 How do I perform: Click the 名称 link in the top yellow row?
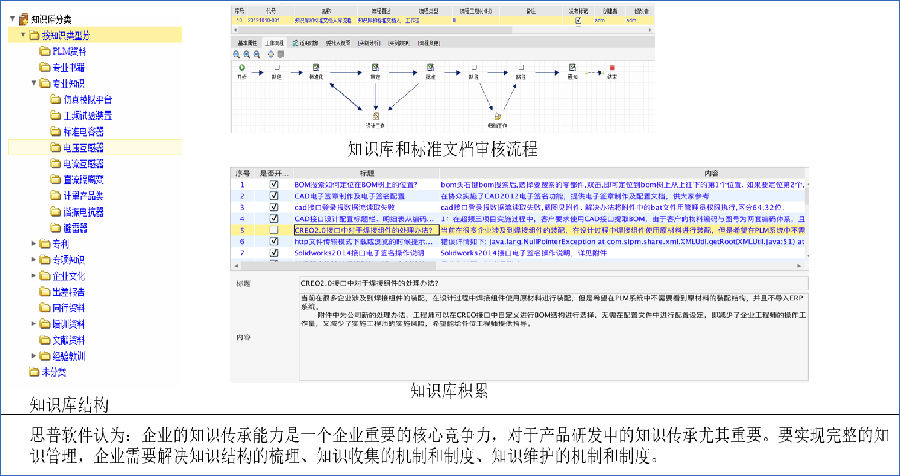tap(323, 20)
